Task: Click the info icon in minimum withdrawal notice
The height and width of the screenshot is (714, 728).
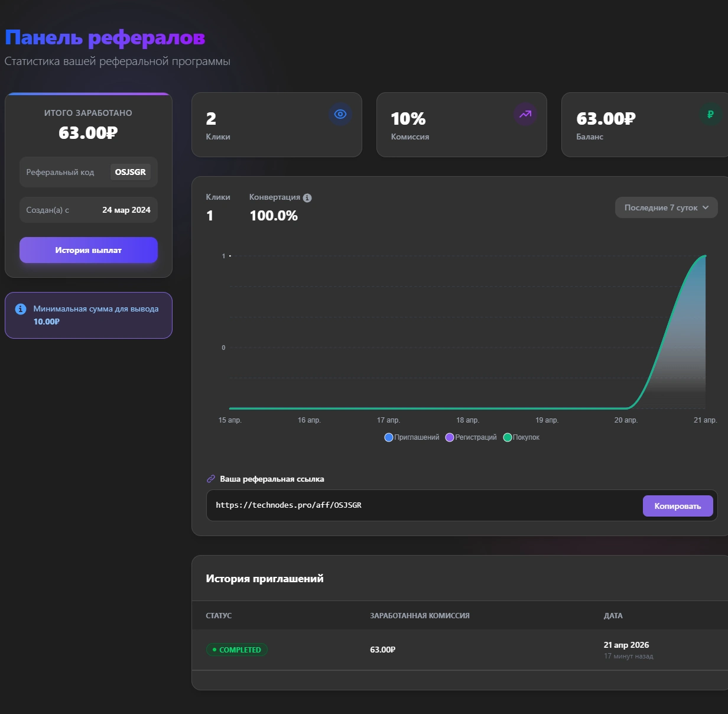Action: pyautogui.click(x=21, y=309)
